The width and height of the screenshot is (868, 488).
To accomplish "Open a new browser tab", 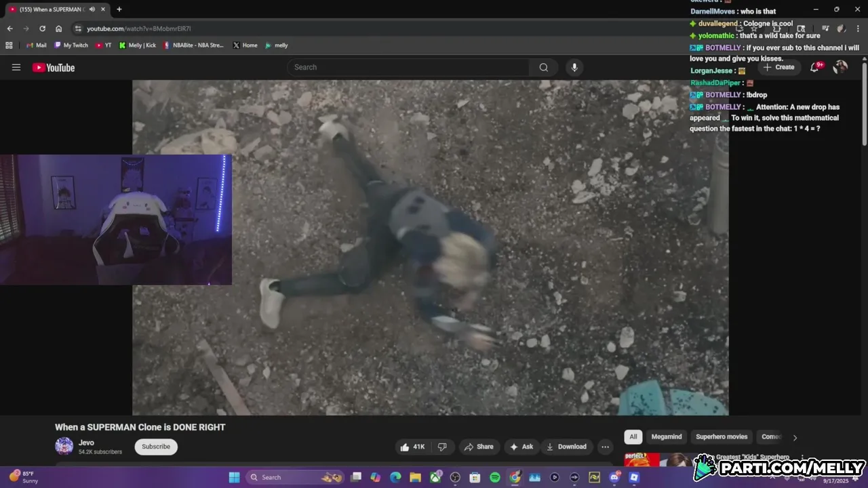I will (x=119, y=9).
